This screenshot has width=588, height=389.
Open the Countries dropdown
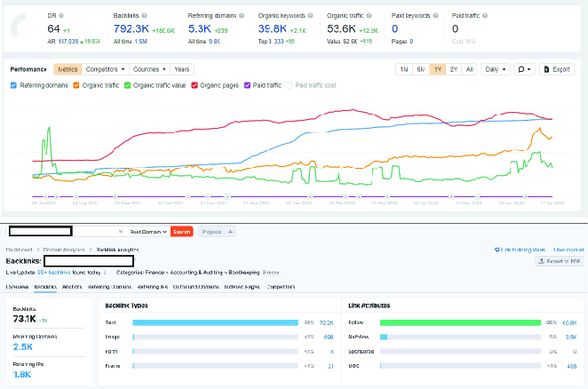150,69
